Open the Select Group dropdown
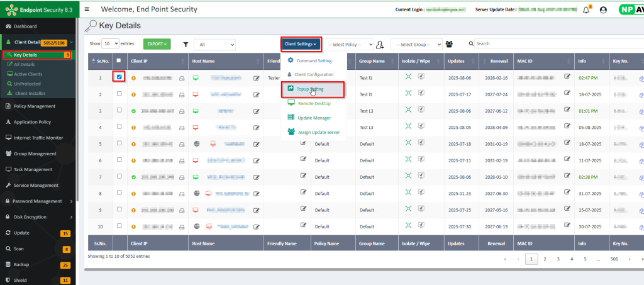Viewport: 644px width, 285px height. click(416, 45)
